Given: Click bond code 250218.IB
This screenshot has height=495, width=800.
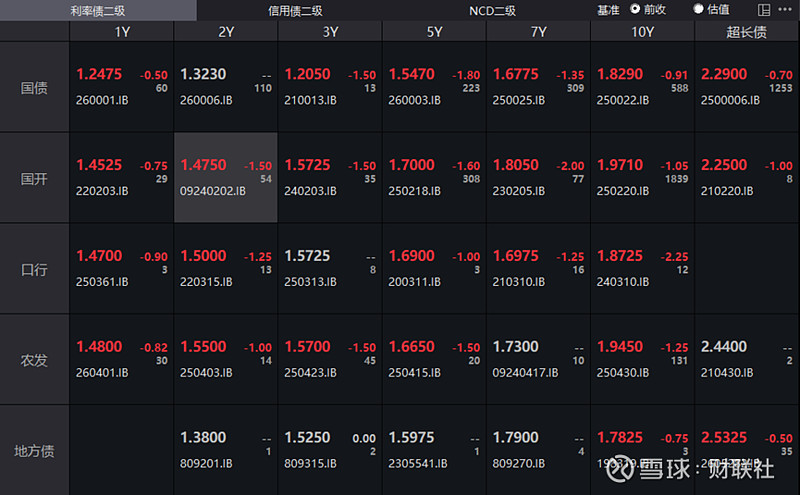Looking at the screenshot, I should pos(414,191).
